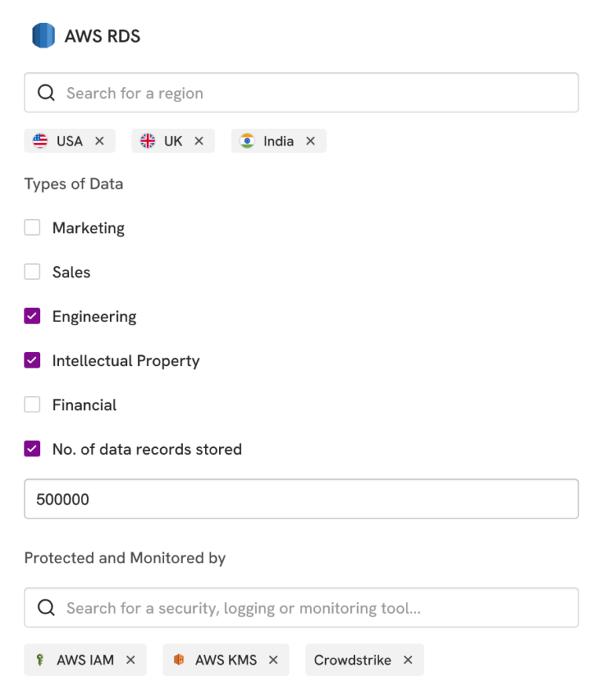Image resolution: width=603 pixels, height=700 pixels.
Task: Check the Sales data type
Action: point(32,272)
